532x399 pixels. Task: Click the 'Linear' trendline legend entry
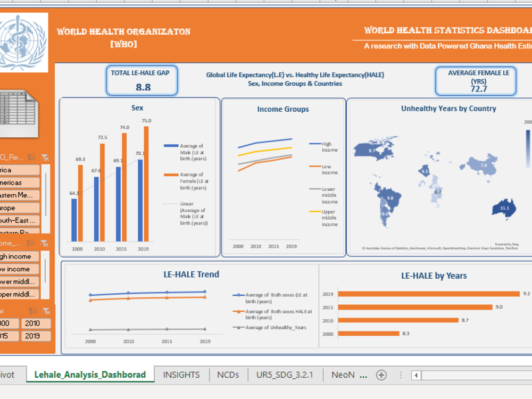click(186, 213)
